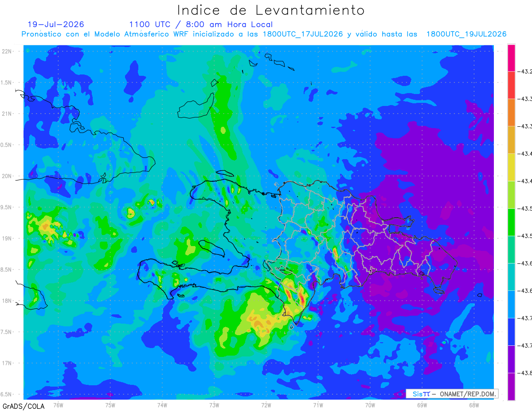Click the "-43.8" color bar value
The image size is (532, 411).
(x=525, y=372)
